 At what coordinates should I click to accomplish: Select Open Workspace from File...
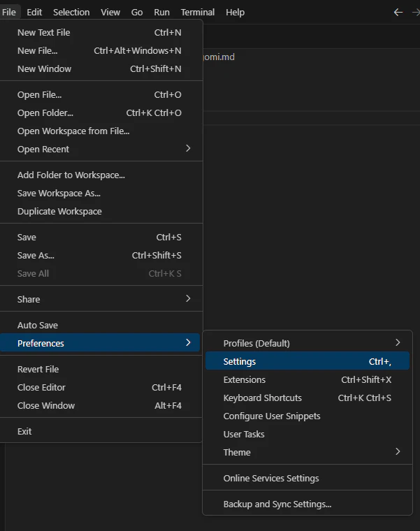pos(101,131)
